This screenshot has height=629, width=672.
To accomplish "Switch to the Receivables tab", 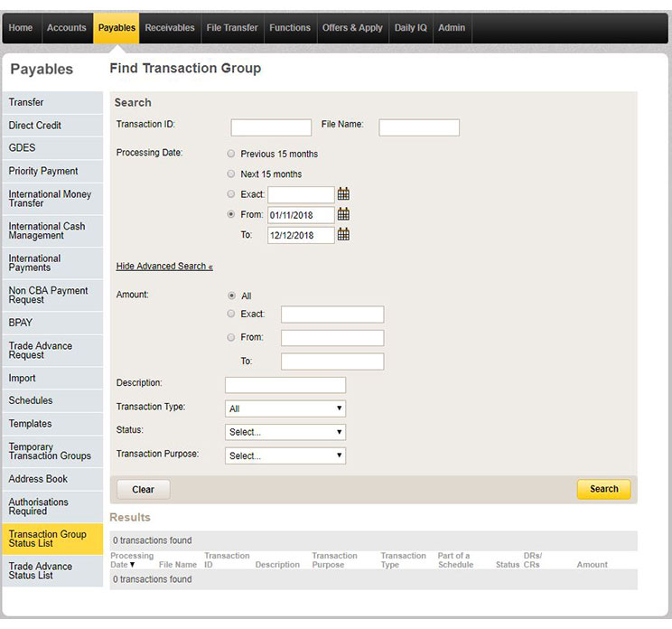I will (x=170, y=28).
